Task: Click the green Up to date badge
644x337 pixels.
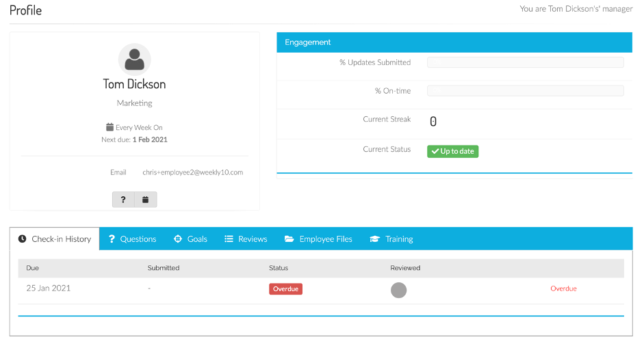Action: (452, 151)
